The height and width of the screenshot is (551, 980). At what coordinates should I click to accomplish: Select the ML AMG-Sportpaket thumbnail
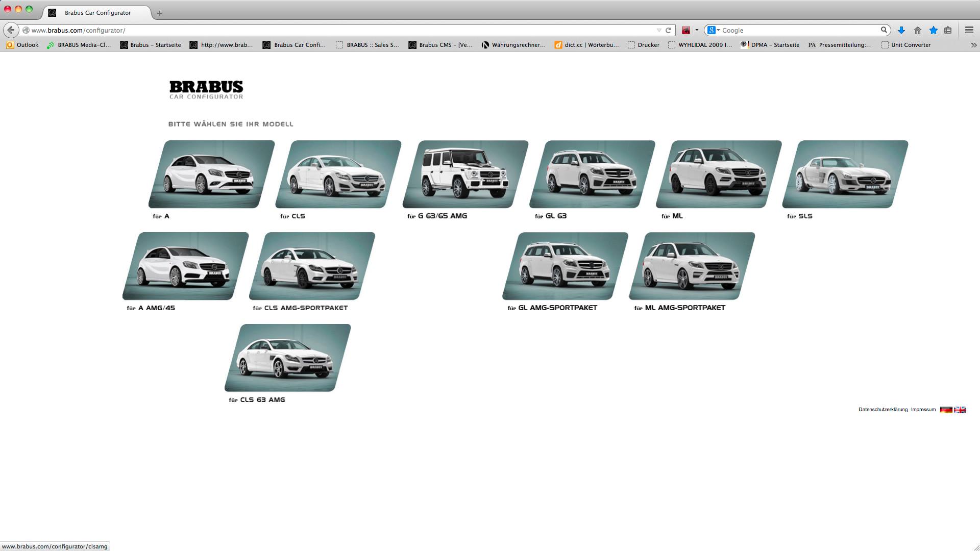coord(692,266)
